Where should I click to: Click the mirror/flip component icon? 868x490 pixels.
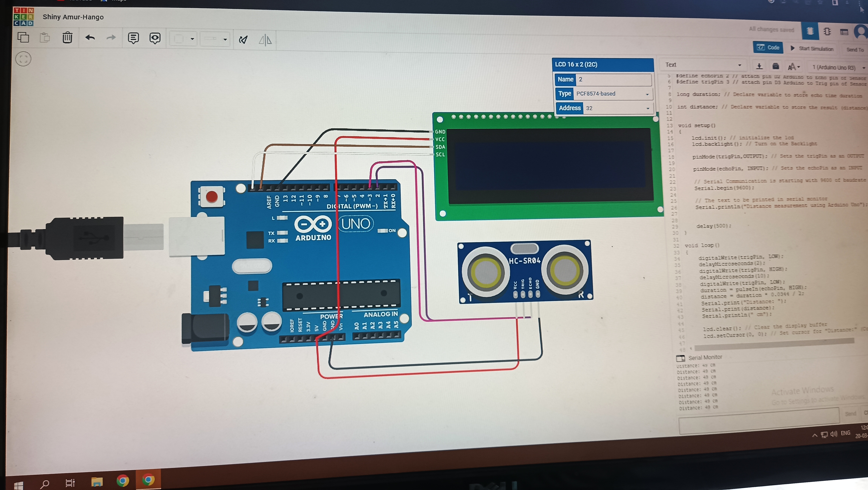tap(265, 40)
